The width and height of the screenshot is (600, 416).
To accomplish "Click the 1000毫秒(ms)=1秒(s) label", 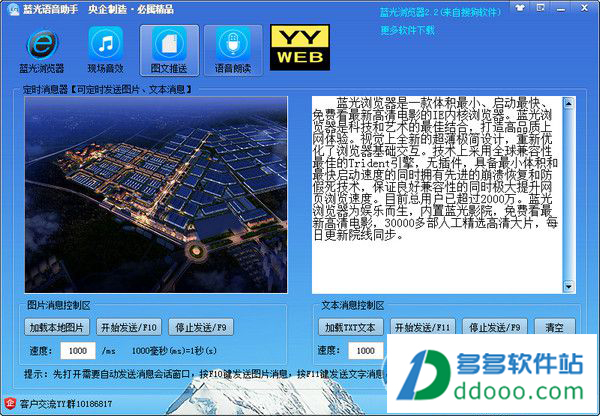I will 174,351.
